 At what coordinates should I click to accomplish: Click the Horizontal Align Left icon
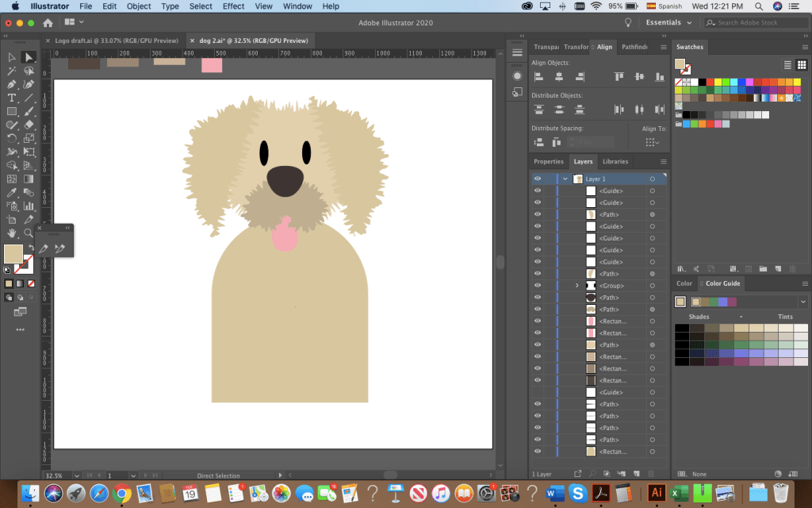[x=539, y=77]
